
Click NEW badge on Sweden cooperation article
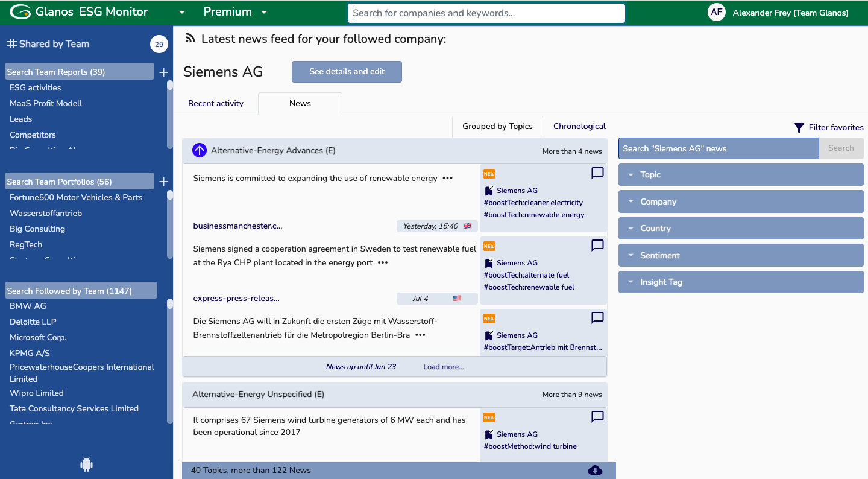(489, 246)
